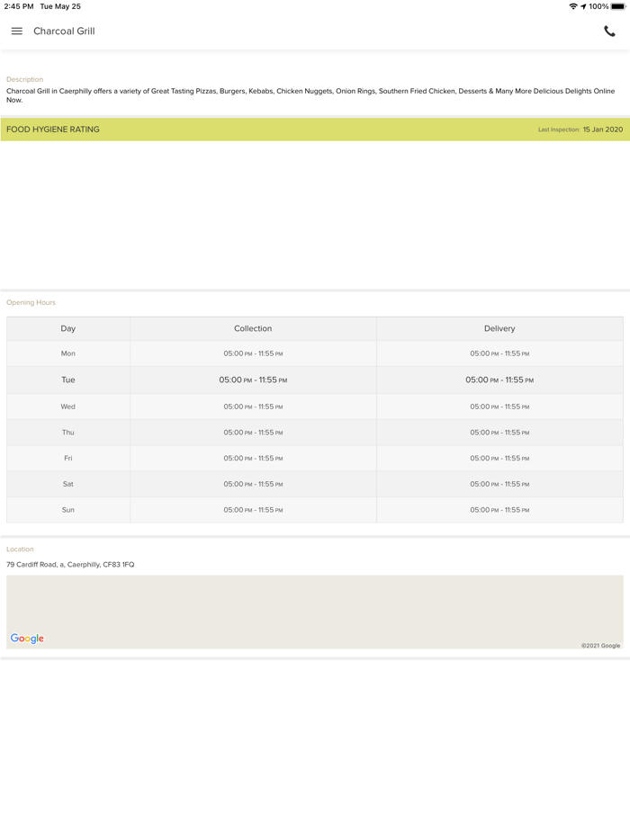Tap the Wi-Fi status icon
The width and height of the screenshot is (630, 840).
coord(573,6)
